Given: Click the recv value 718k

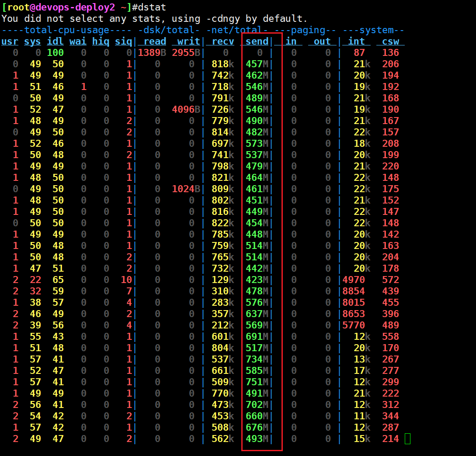Looking at the screenshot, I should [x=223, y=87].
